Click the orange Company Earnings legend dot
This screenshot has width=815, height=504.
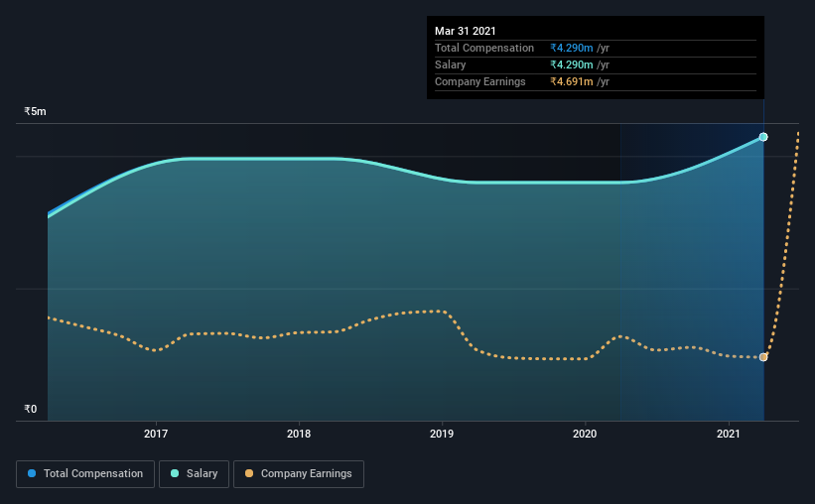[x=249, y=473]
